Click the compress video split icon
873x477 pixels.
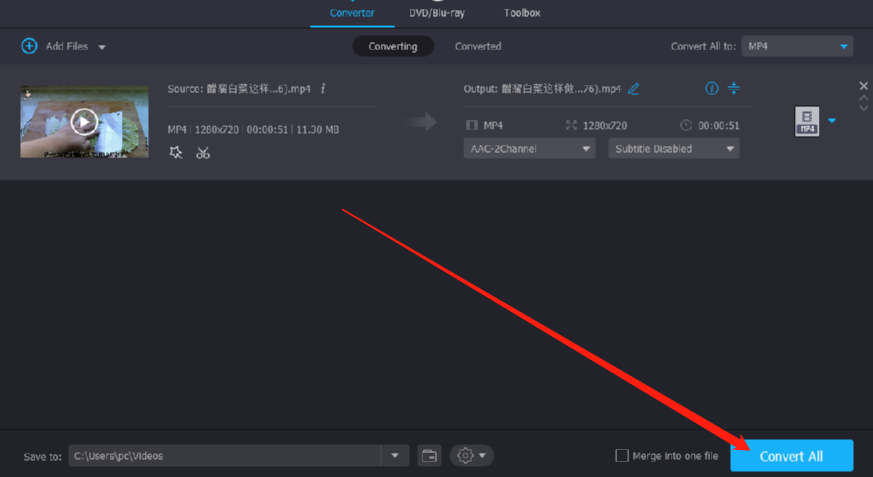pyautogui.click(x=733, y=88)
